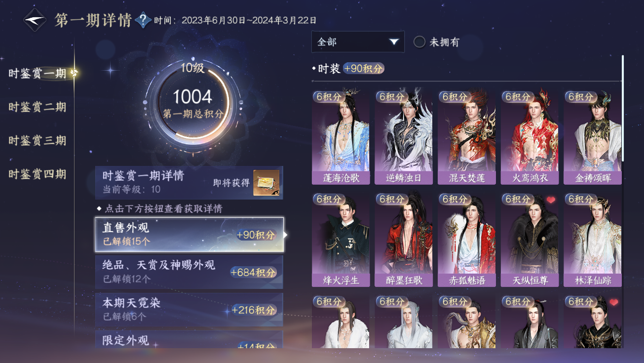This screenshot has height=363, width=644.
Task: Select the 金祷颂晖 outfit thumbnail
Action: click(x=593, y=137)
